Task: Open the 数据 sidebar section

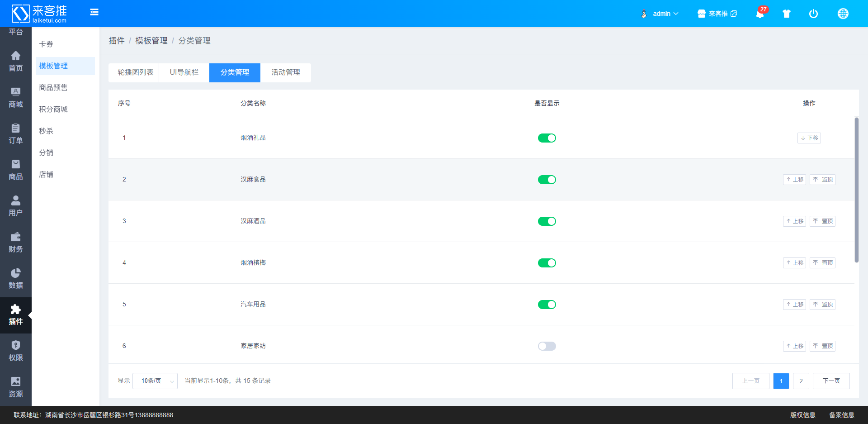Action: [x=16, y=279]
